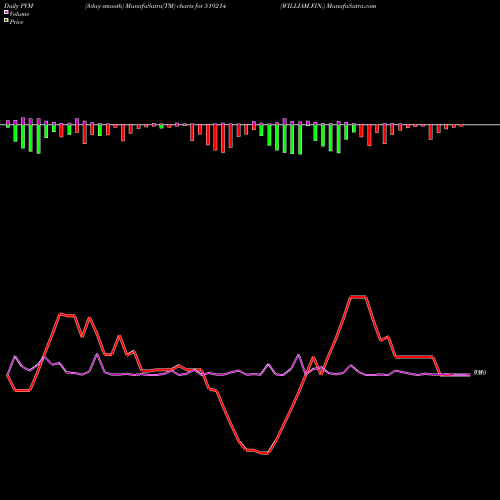
Task: Click the WILLIAM.FIN MunafaSutra.com label
Action: (x=328, y=6)
